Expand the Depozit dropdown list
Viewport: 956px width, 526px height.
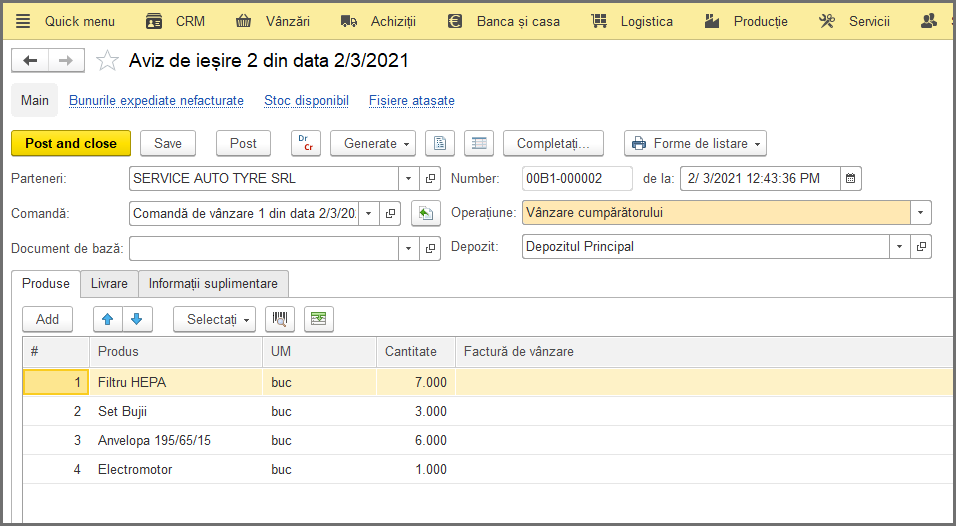(899, 246)
